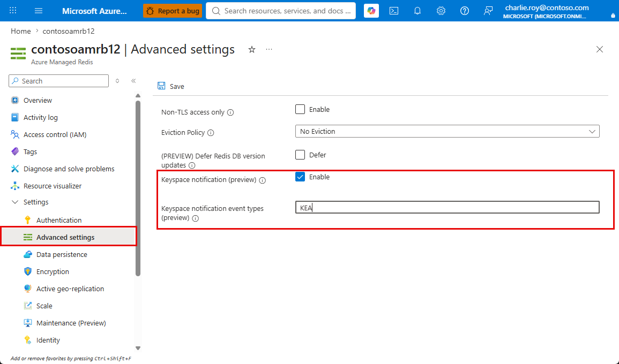Open Access control (IAM)
The image size is (619, 364).
[55, 134]
